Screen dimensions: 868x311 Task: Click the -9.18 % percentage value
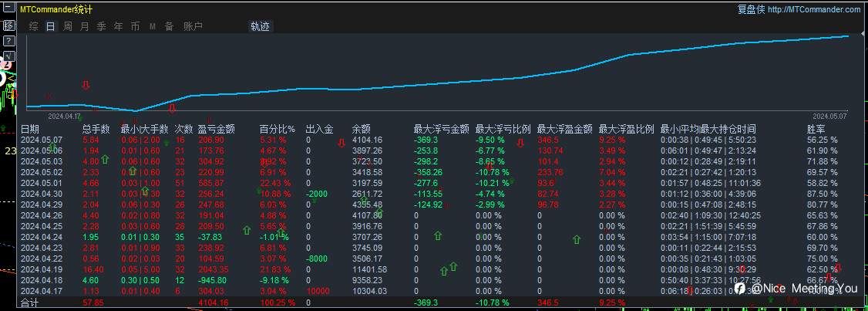coord(274,280)
